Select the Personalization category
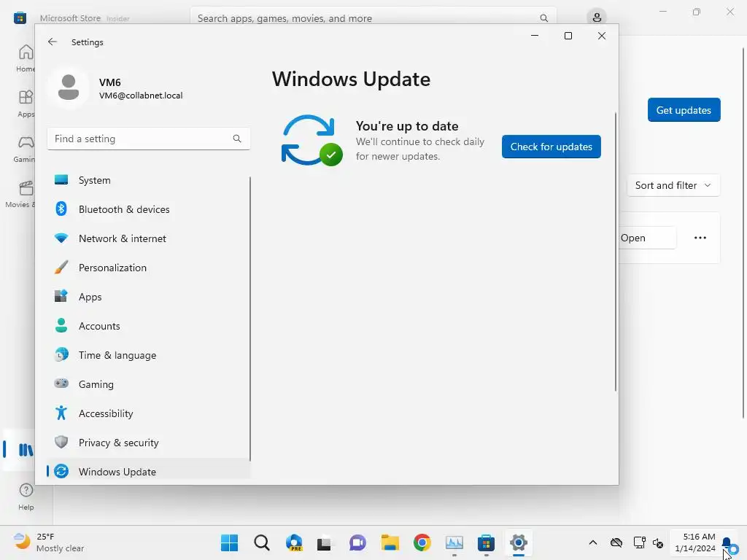 (149, 268)
